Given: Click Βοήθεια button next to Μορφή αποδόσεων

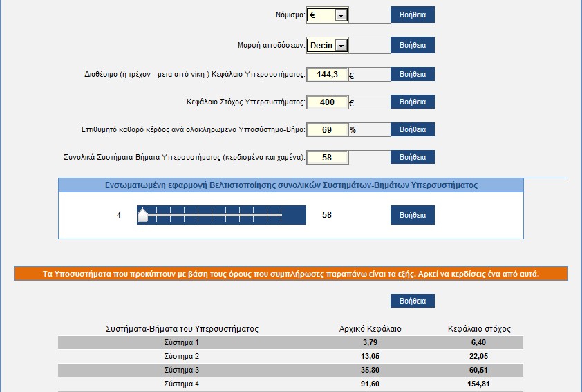Looking at the screenshot, I should (x=413, y=46).
